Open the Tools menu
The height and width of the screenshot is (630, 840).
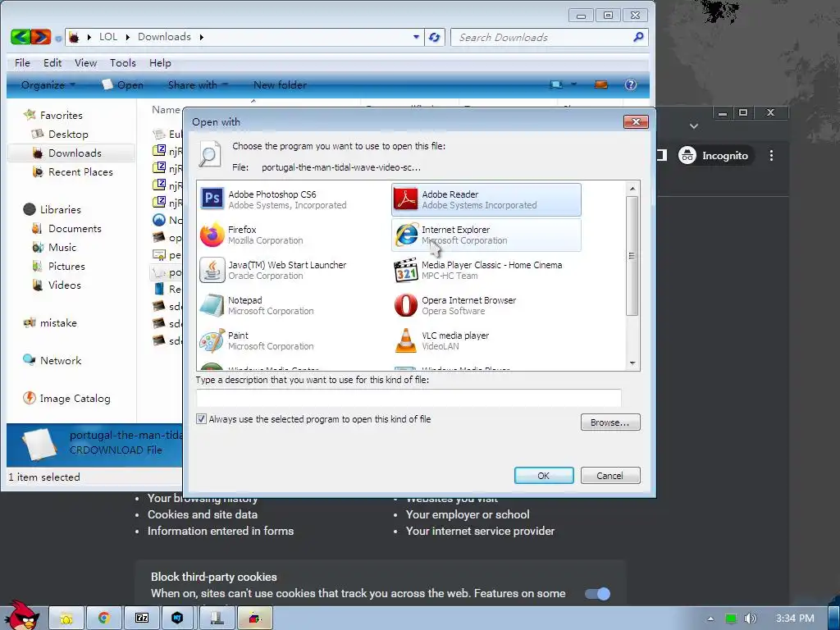coord(123,62)
